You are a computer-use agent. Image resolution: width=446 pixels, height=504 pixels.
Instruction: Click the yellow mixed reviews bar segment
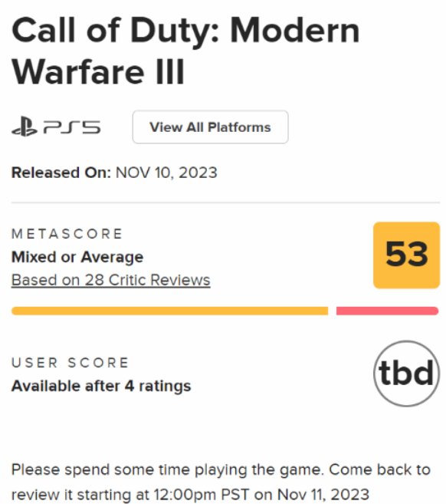170,311
